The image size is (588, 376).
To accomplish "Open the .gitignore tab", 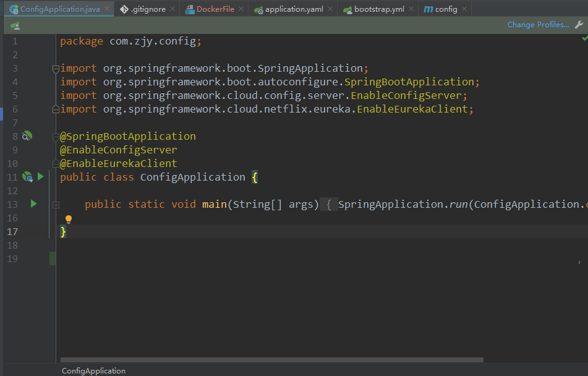I will [148, 9].
